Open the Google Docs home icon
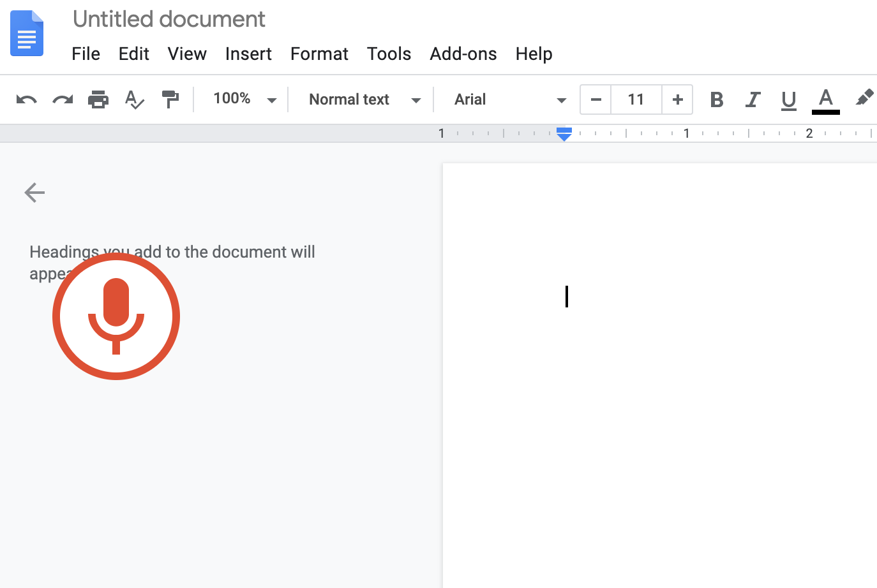 (27, 33)
